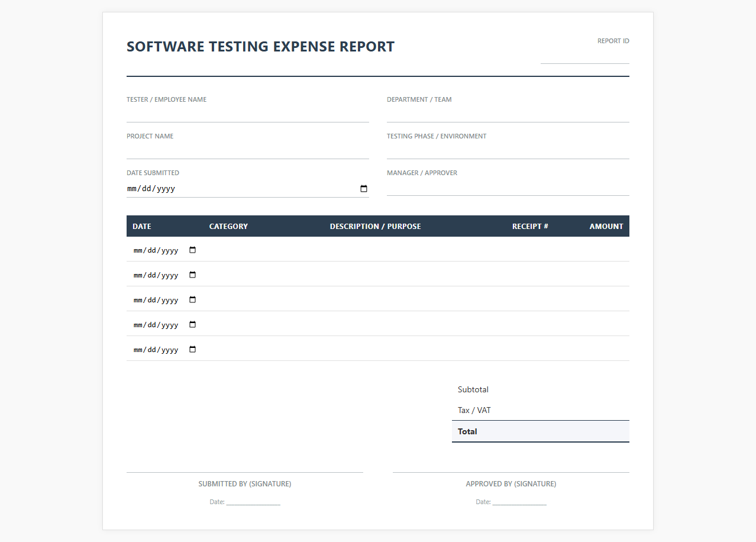Click the DESCRIPTION / PURPOSE column header
The width and height of the screenshot is (756, 542).
[376, 227]
